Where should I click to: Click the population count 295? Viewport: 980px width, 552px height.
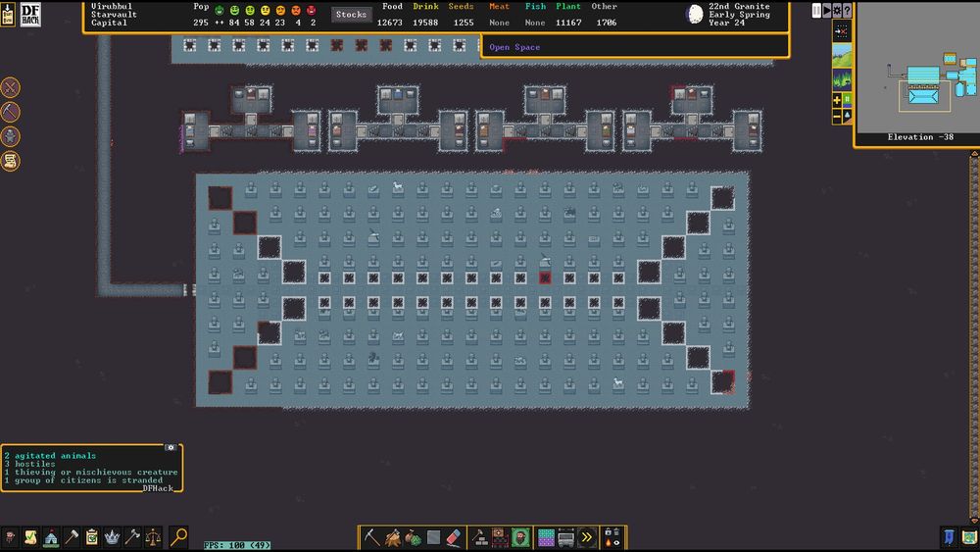pos(201,23)
